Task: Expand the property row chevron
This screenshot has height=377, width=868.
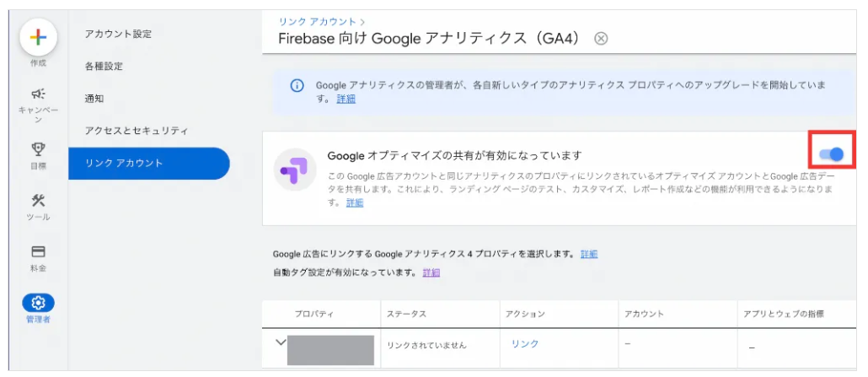Action: tap(280, 342)
